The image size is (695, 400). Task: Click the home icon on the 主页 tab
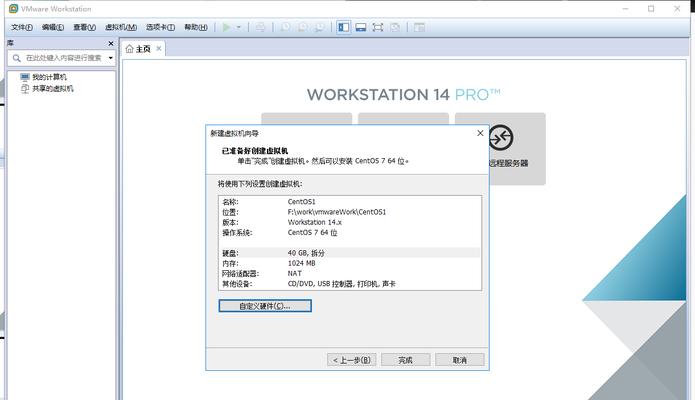[x=129, y=49]
